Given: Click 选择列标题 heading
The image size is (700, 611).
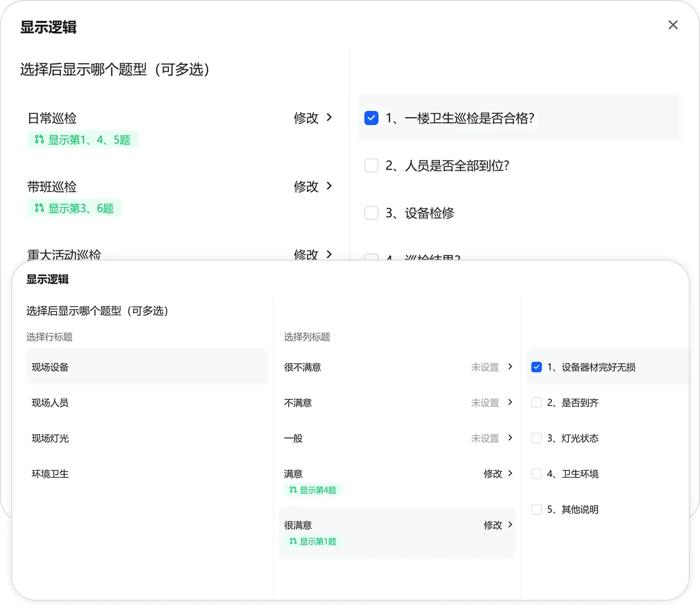Looking at the screenshot, I should pyautogui.click(x=307, y=337).
